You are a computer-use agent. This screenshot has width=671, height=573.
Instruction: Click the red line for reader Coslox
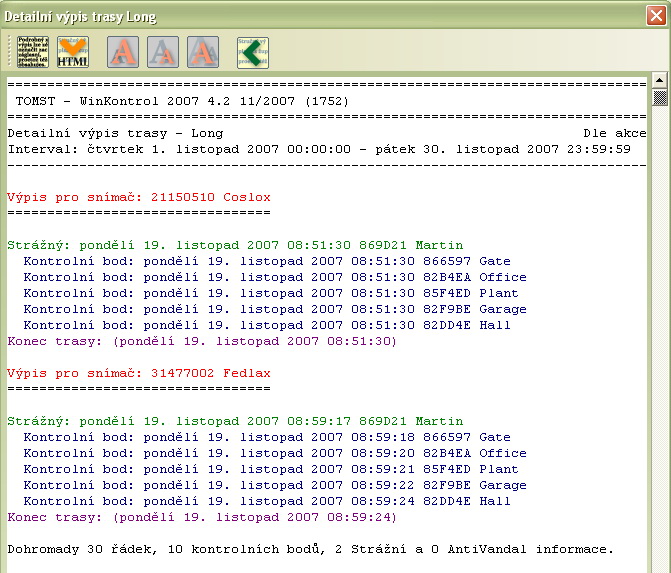[139, 197]
